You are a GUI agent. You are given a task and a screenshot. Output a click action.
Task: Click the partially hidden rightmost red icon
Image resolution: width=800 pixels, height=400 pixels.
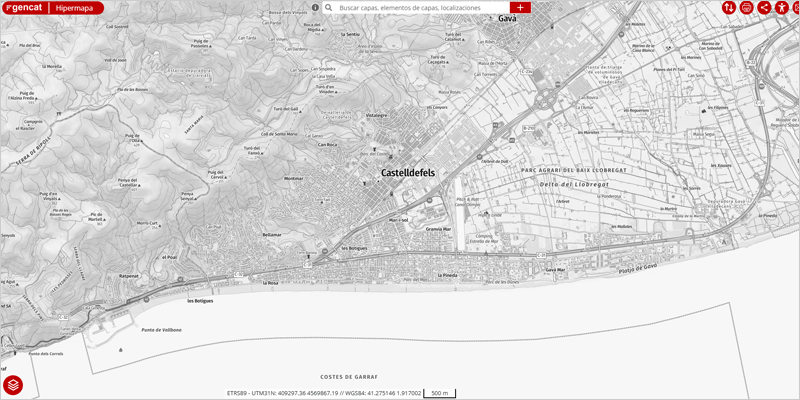point(796,8)
